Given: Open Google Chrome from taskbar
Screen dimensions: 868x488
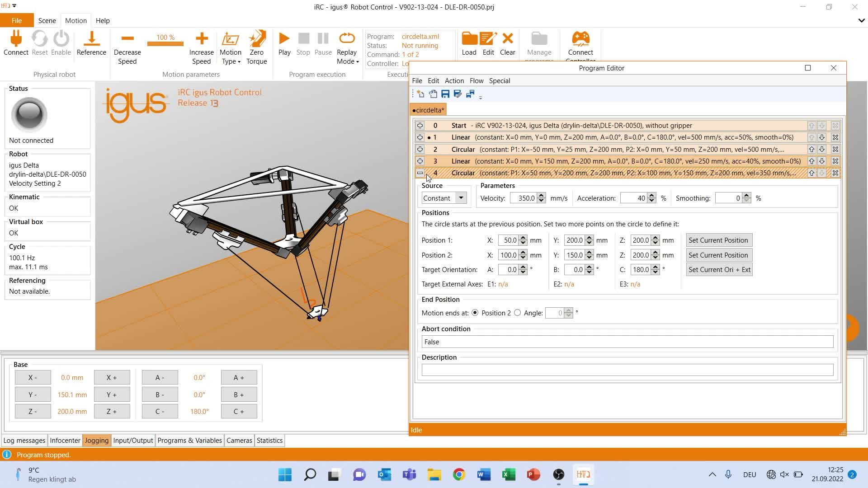Looking at the screenshot, I should pyautogui.click(x=459, y=474).
